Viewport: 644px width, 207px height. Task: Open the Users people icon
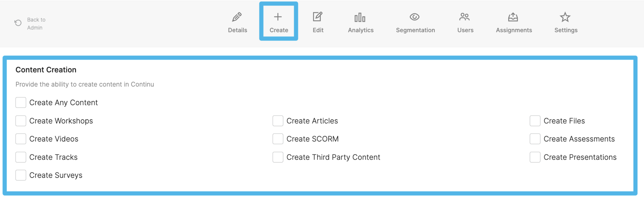pos(464,17)
